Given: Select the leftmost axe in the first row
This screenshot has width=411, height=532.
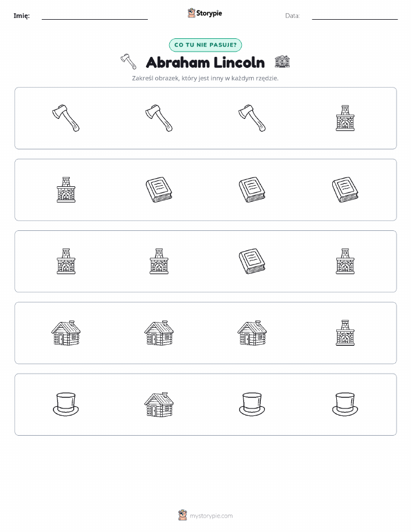Looking at the screenshot, I should coord(66,118).
